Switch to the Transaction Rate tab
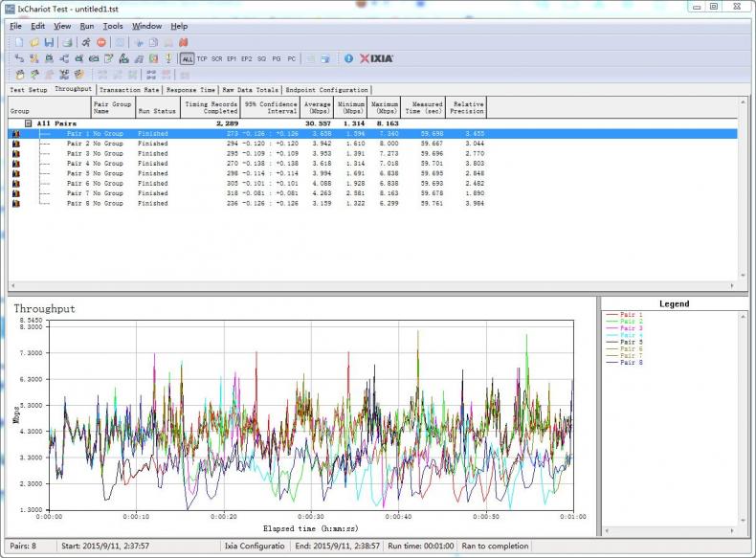Viewport: 756px width, 558px height. click(129, 90)
